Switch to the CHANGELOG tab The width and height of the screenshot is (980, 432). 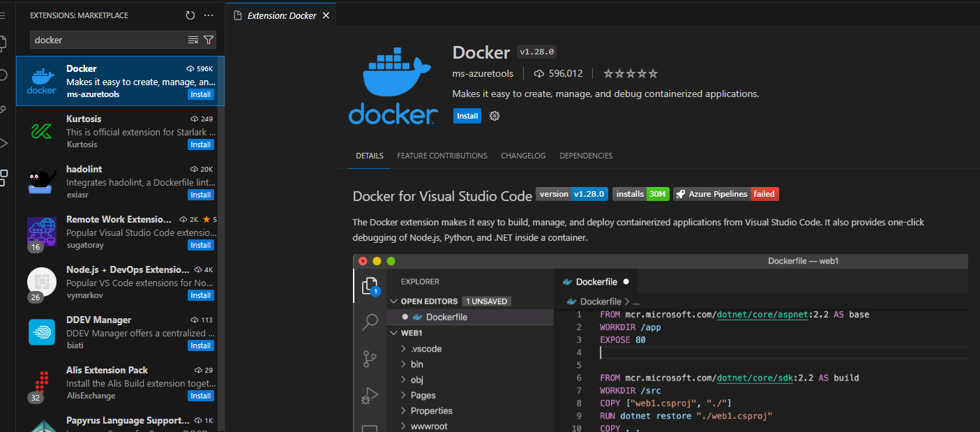coord(523,156)
